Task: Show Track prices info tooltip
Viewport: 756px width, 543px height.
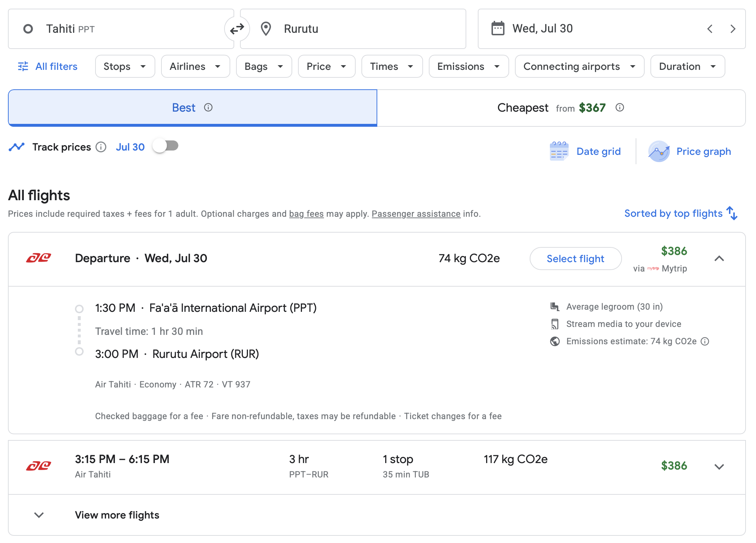Action: (101, 147)
